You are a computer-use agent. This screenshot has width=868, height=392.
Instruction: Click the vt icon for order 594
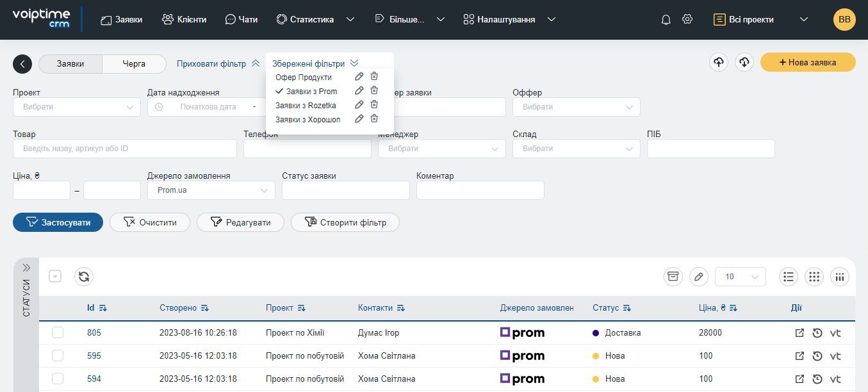(x=835, y=379)
